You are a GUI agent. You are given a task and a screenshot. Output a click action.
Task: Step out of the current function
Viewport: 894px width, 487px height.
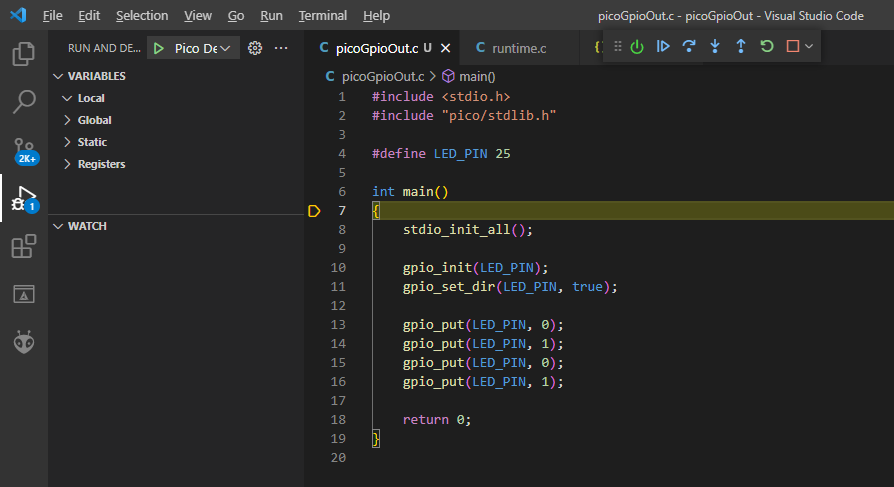coord(740,47)
